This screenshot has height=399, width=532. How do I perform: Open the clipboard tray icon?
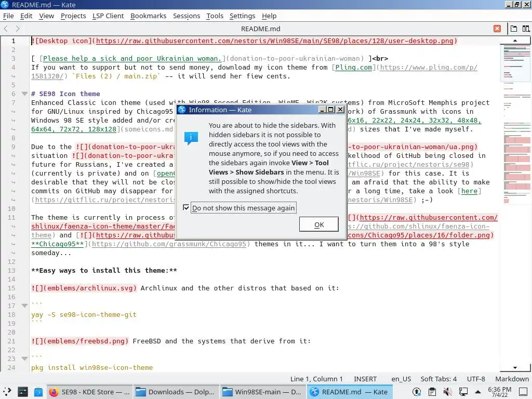click(x=432, y=392)
